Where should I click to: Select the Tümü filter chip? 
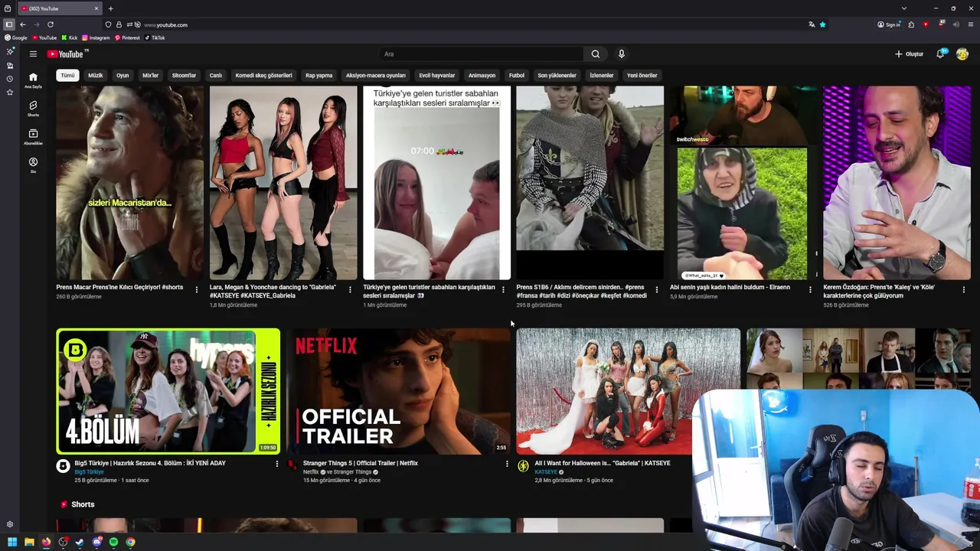pos(68,75)
